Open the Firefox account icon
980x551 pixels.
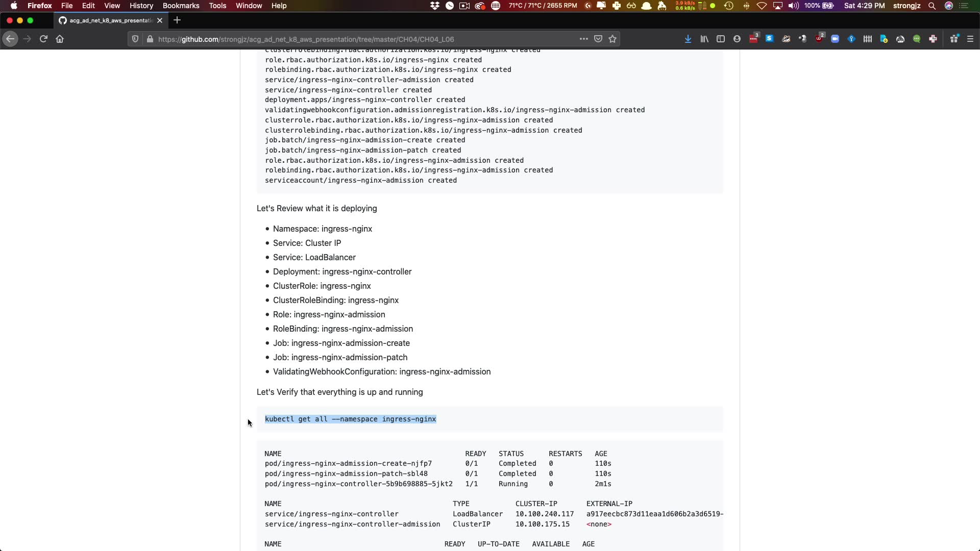pos(737,39)
